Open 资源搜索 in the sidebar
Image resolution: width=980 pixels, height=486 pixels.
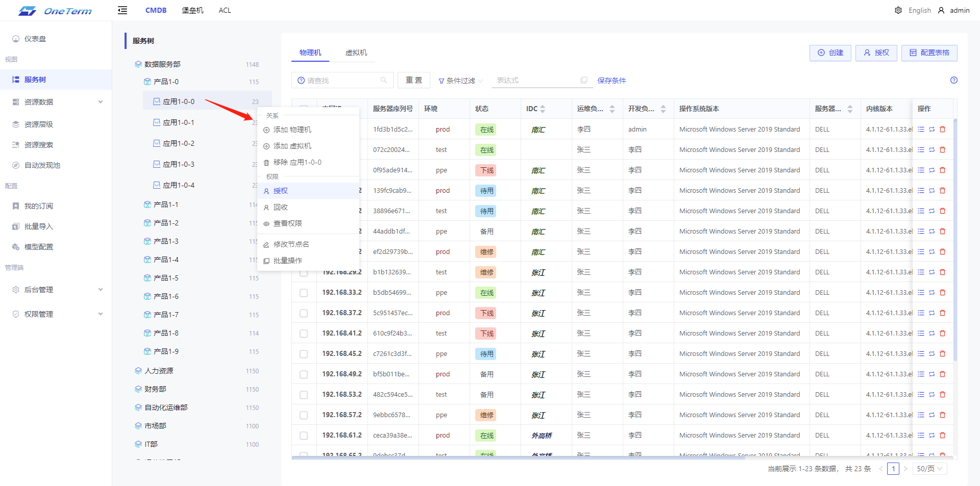click(56, 145)
